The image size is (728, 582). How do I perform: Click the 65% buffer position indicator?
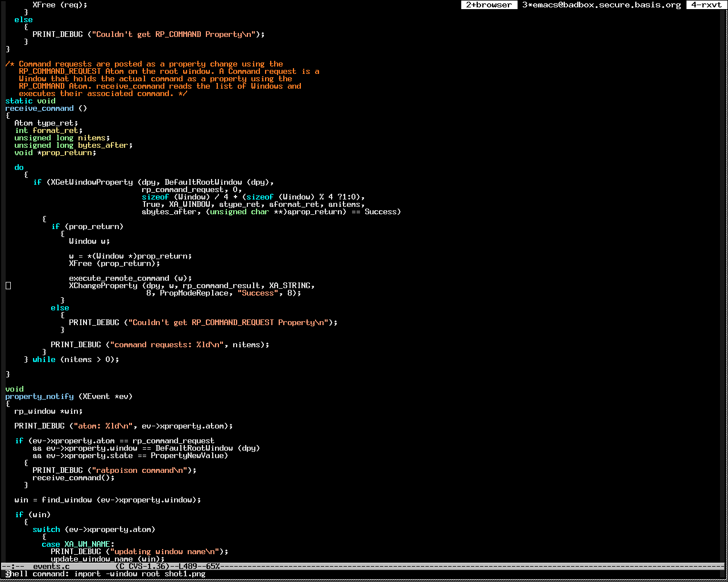pos(213,566)
